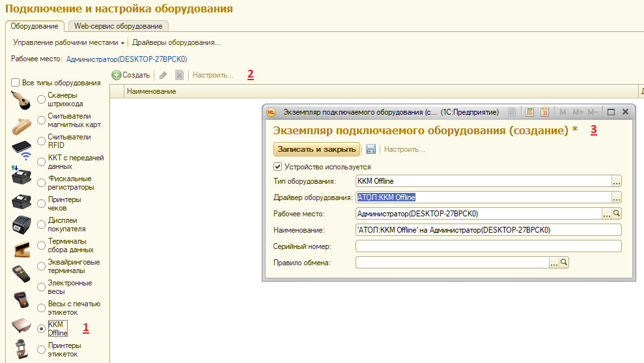The image size is (644, 363).
Task: Open Рабочее место selection ellipsis button
Action: pos(607,213)
